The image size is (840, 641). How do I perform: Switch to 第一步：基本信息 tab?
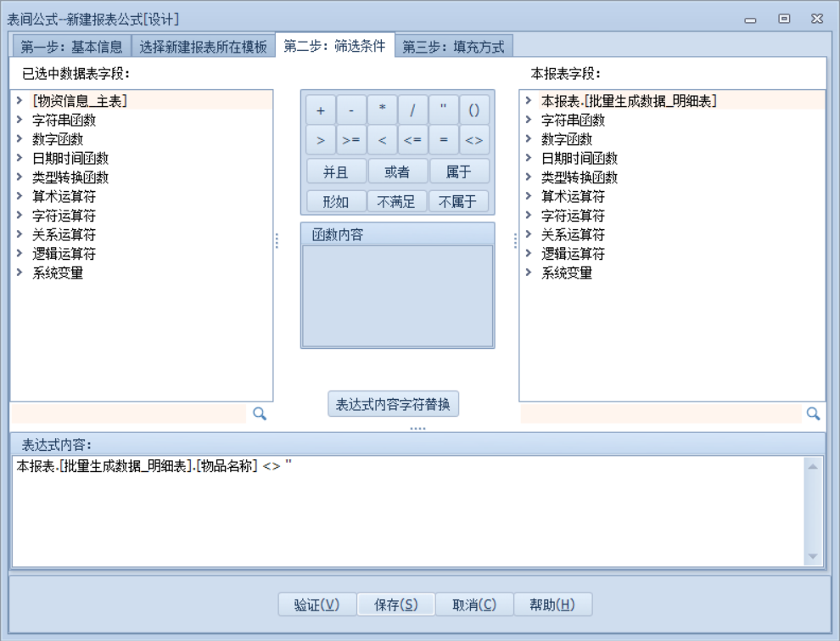click(x=71, y=47)
